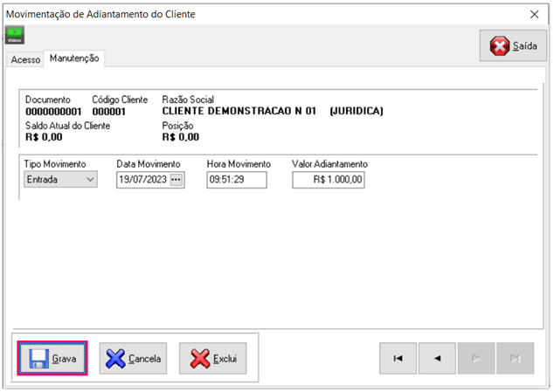
Task: Save the record with Grava
Action: 53,358
